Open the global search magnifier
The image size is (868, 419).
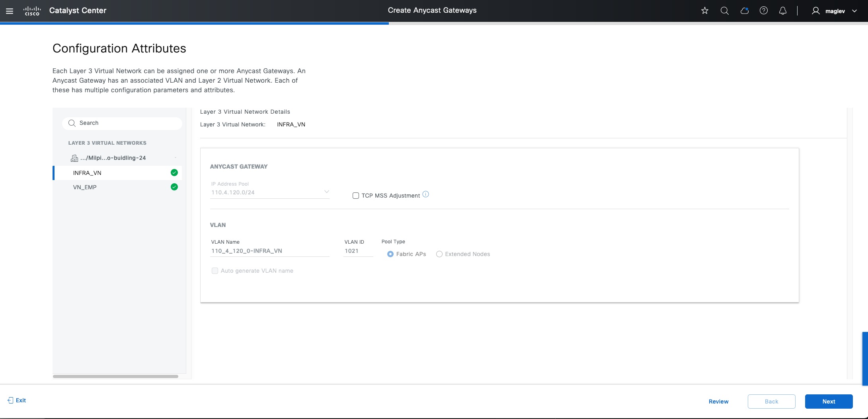(724, 11)
